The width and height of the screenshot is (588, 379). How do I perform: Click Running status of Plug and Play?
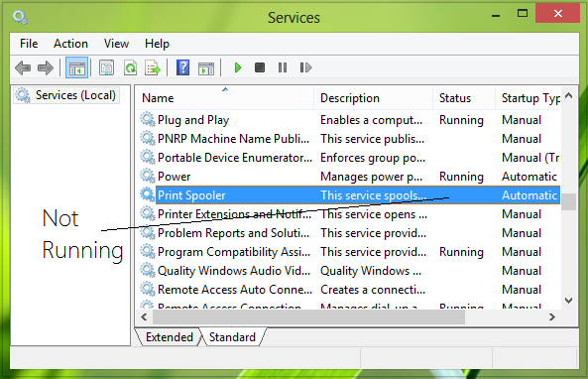(461, 120)
